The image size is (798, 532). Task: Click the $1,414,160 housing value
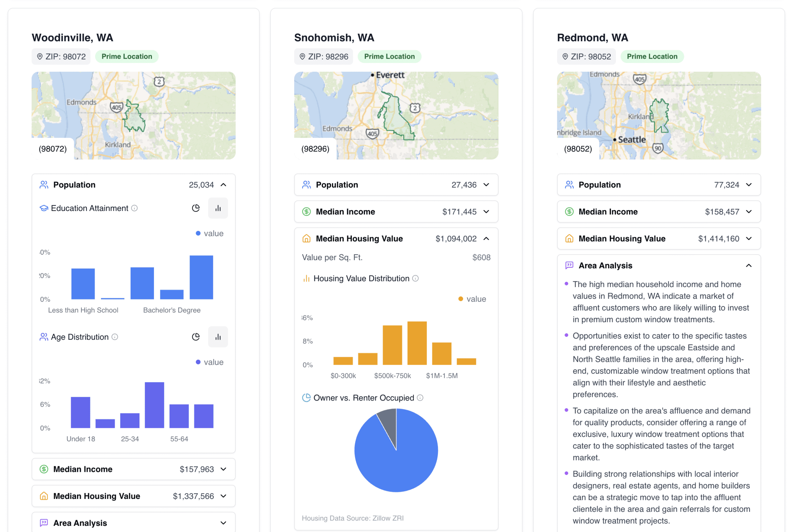719,238
